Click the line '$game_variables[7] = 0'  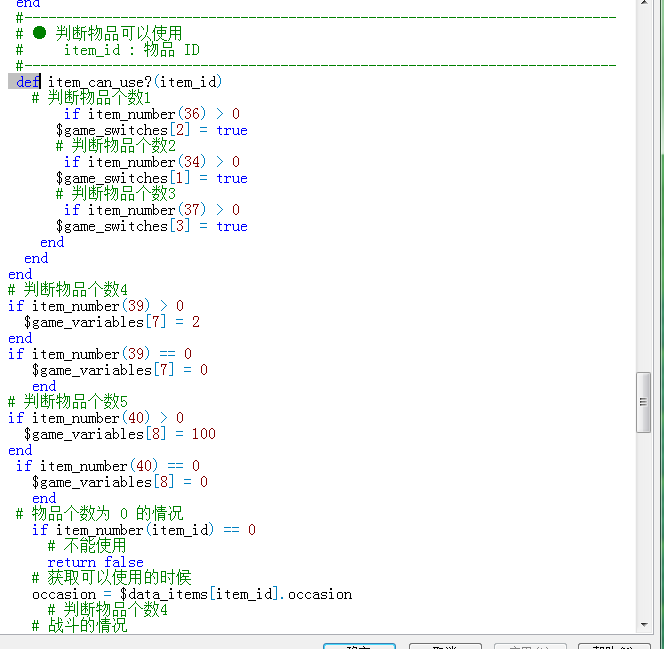click(120, 370)
